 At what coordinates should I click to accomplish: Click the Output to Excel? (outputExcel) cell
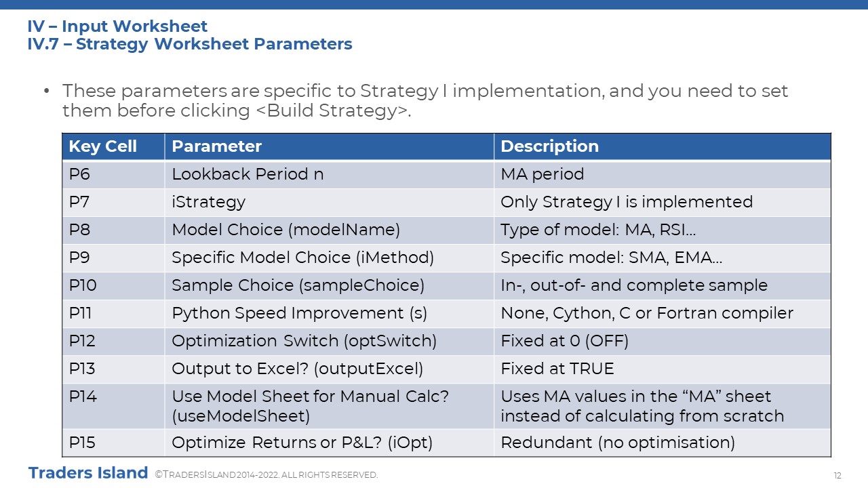(329, 369)
